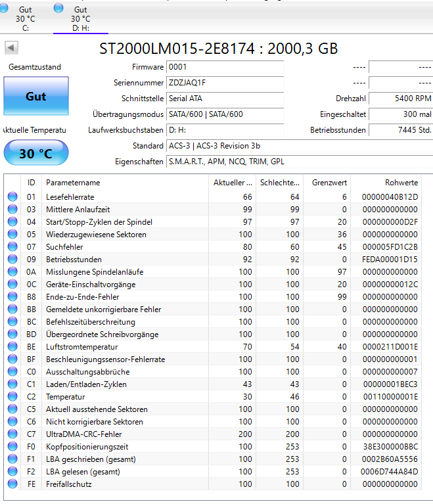This screenshot has width=433, height=504.
Task: Click raw value 00110000001E
Action: point(390,397)
